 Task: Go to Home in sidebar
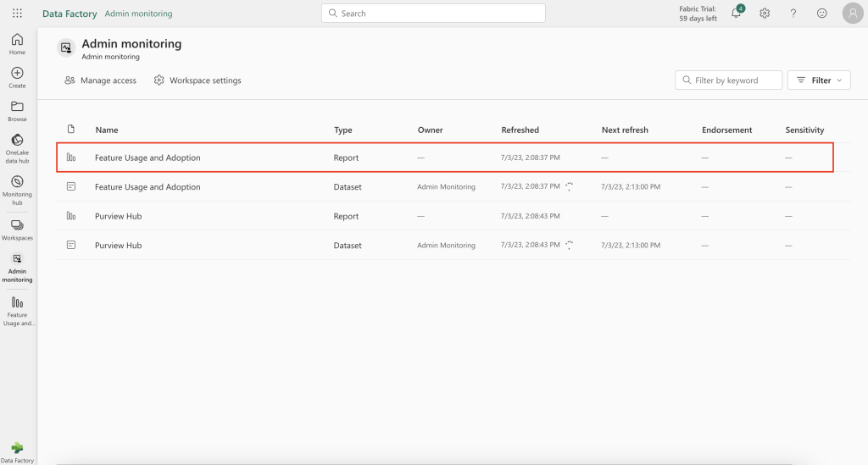tap(17, 44)
